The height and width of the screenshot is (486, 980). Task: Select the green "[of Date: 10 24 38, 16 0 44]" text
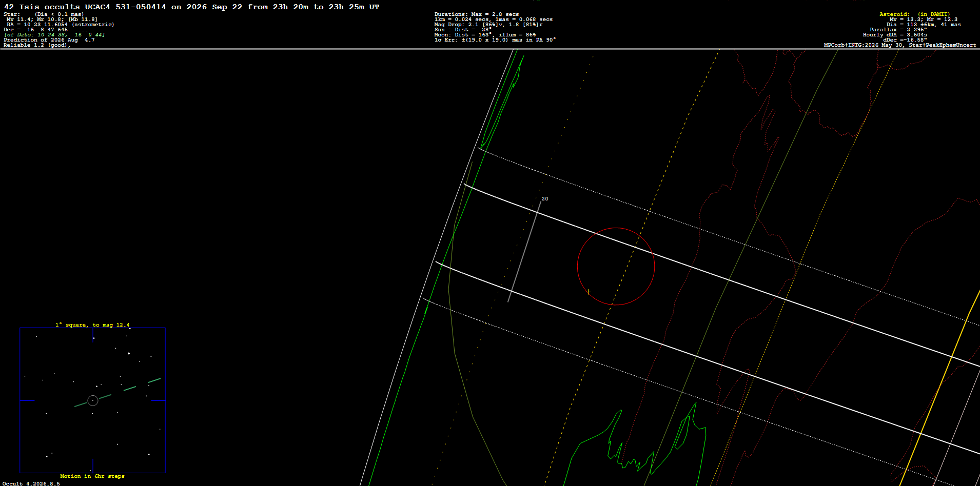(54, 35)
